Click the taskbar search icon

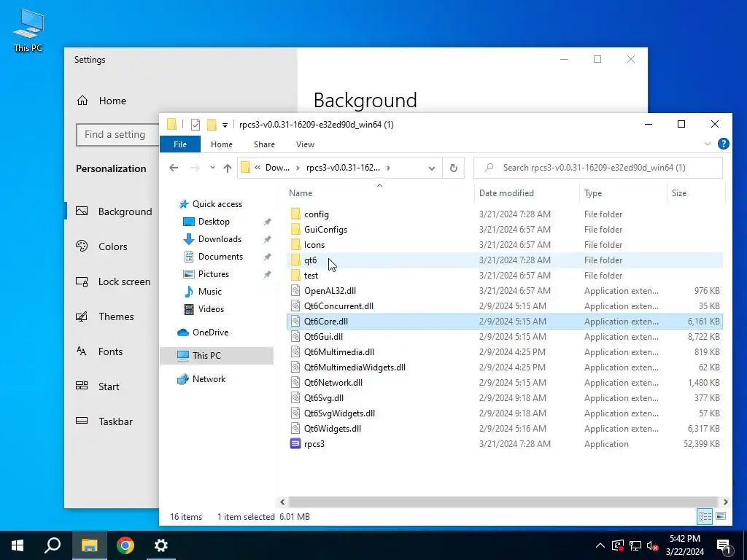click(53, 545)
